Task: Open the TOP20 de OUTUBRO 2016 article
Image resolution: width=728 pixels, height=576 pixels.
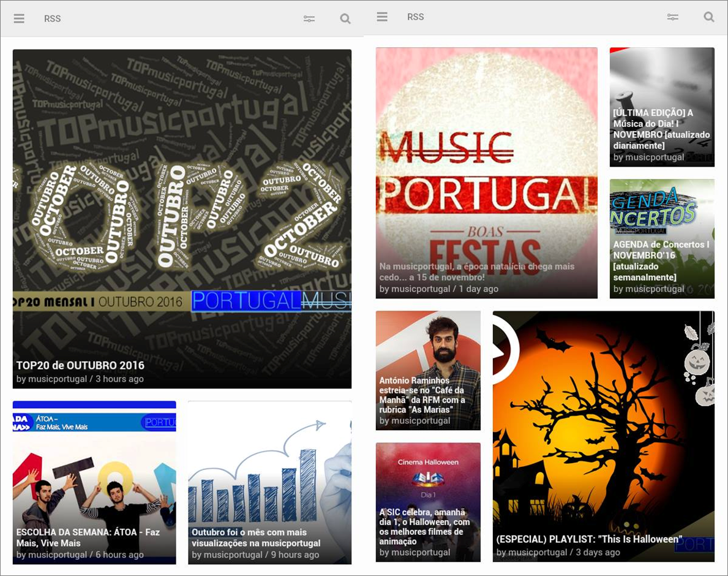Action: pos(182,214)
